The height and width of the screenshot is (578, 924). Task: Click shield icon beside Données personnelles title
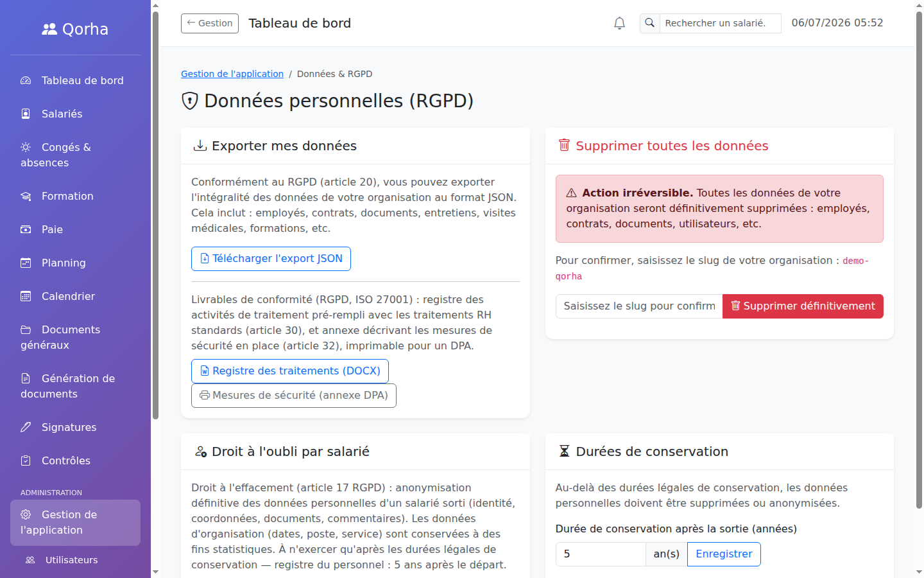coord(190,101)
